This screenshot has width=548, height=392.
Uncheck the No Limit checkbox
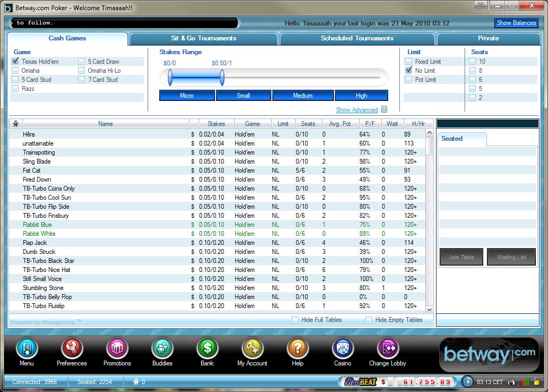coord(408,70)
